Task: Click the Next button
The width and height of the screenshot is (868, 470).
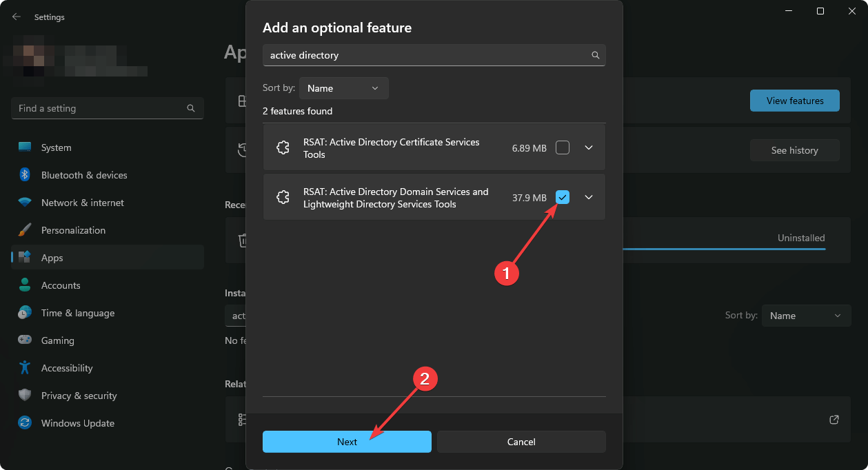Action: [347, 442]
